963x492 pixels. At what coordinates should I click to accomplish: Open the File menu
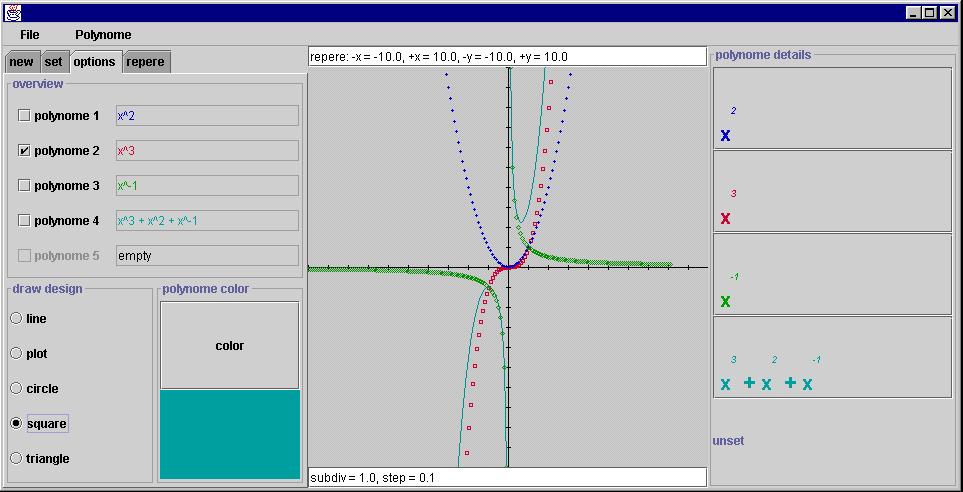29,34
